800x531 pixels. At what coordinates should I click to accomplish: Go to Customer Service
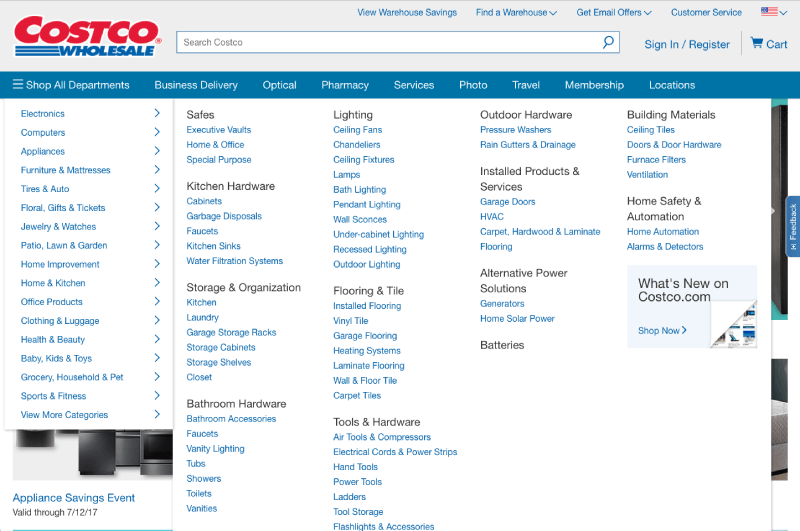click(706, 12)
